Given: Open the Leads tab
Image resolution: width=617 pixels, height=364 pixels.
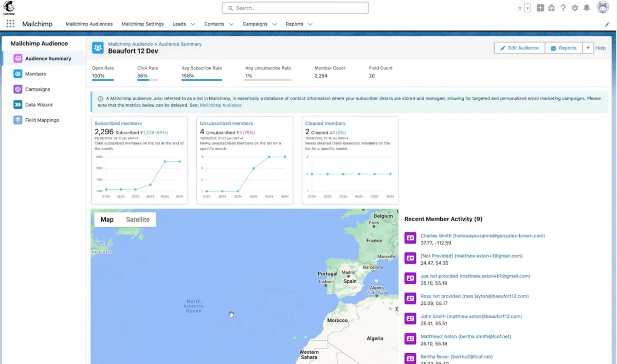Looking at the screenshot, I should [179, 24].
